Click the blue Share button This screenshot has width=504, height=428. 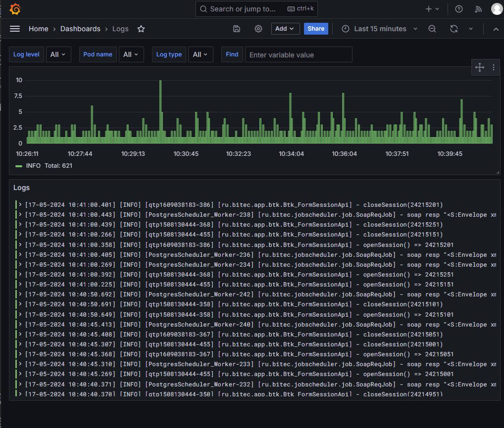click(x=316, y=29)
